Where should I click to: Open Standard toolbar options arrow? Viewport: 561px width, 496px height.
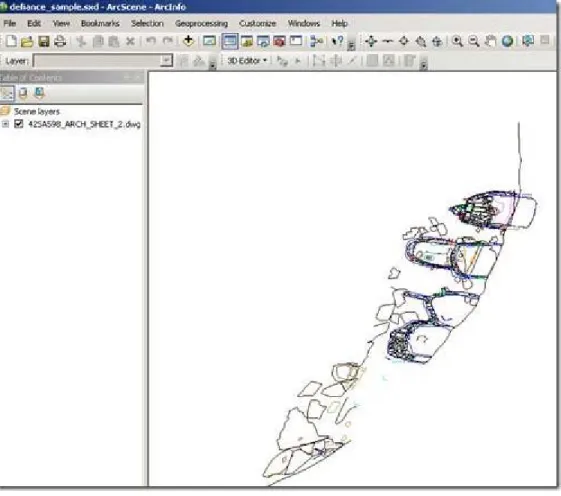pyautogui.click(x=351, y=45)
